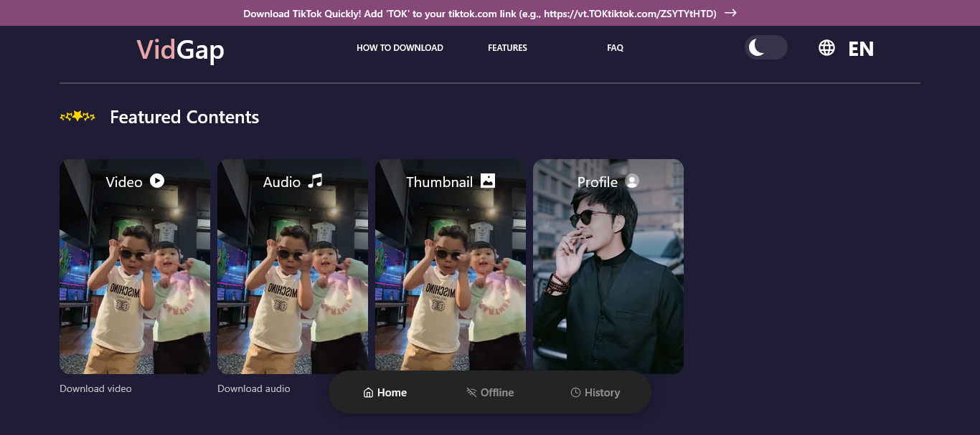
Task: Click the Download audio caption link
Action: point(254,388)
